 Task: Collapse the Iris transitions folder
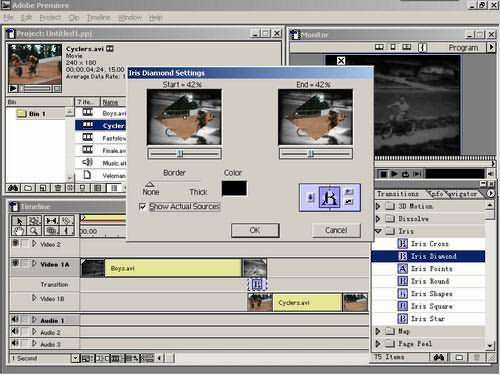(x=378, y=231)
